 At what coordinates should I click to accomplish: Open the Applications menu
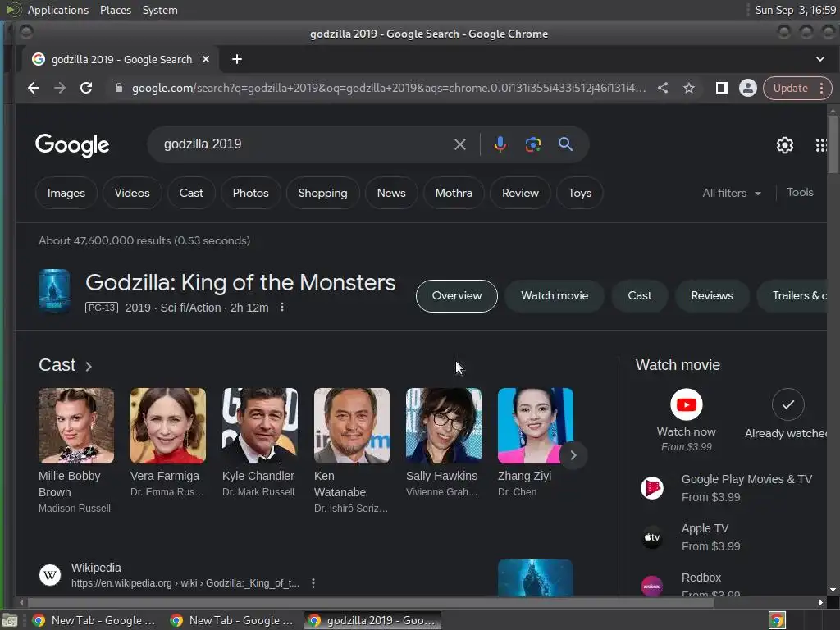[58, 10]
